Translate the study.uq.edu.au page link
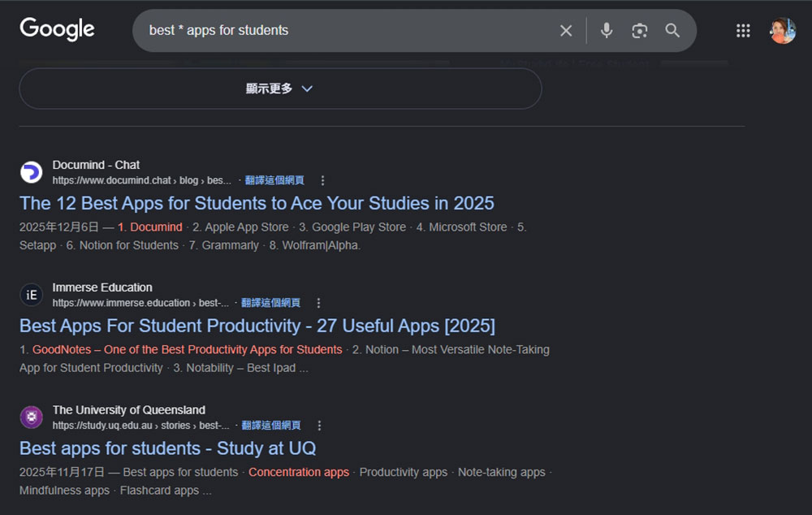 [x=271, y=426]
